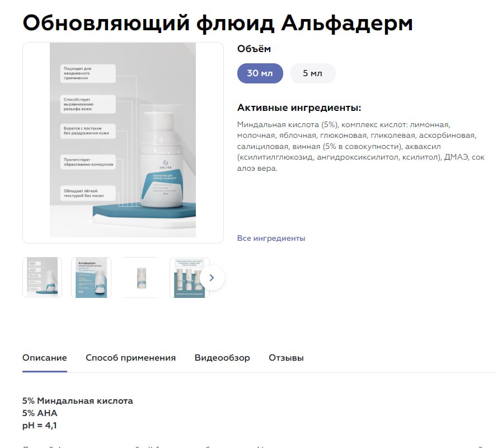Click the active ingredients paragraph starting Миндальная кислота
The height and width of the screenshot is (448, 497).
tap(360, 147)
